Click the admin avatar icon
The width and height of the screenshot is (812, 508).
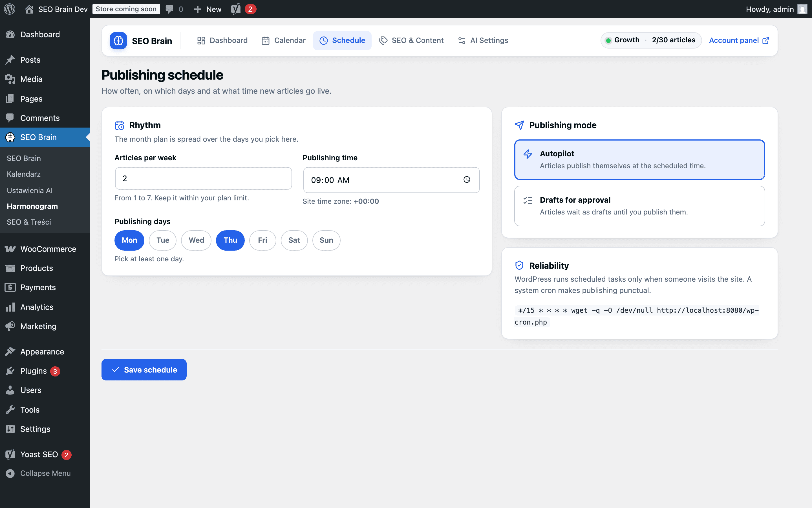802,9
